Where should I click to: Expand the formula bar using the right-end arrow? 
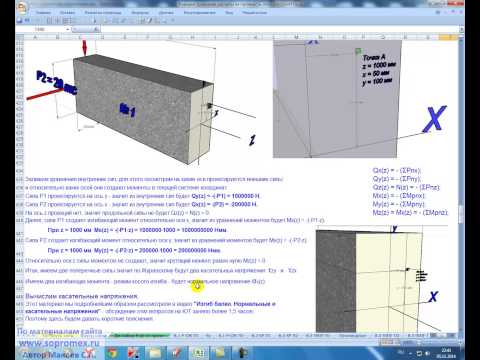462,29
